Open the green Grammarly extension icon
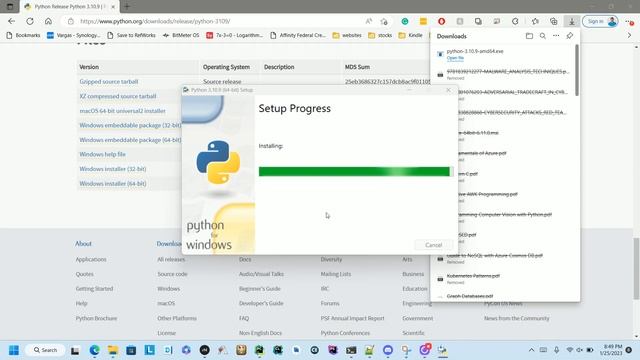Viewport: 640px width, 360px height. 404,21
